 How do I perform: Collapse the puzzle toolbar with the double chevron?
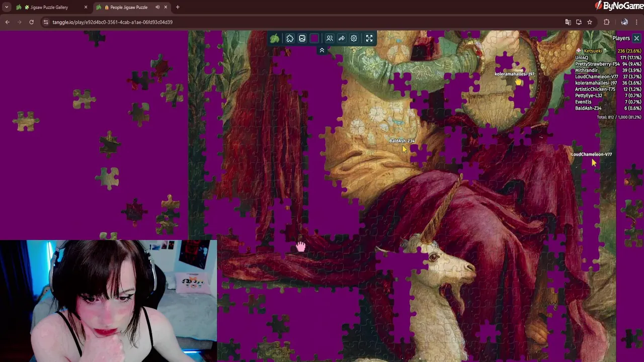(322, 50)
